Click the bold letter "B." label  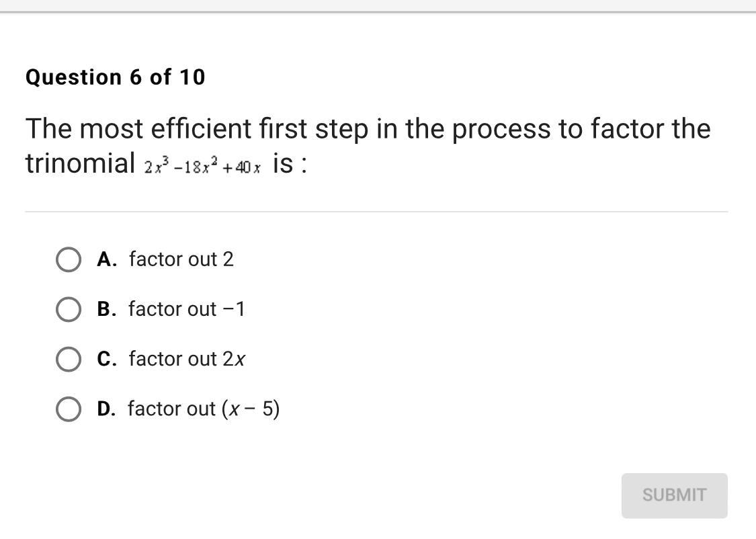pos(107,309)
